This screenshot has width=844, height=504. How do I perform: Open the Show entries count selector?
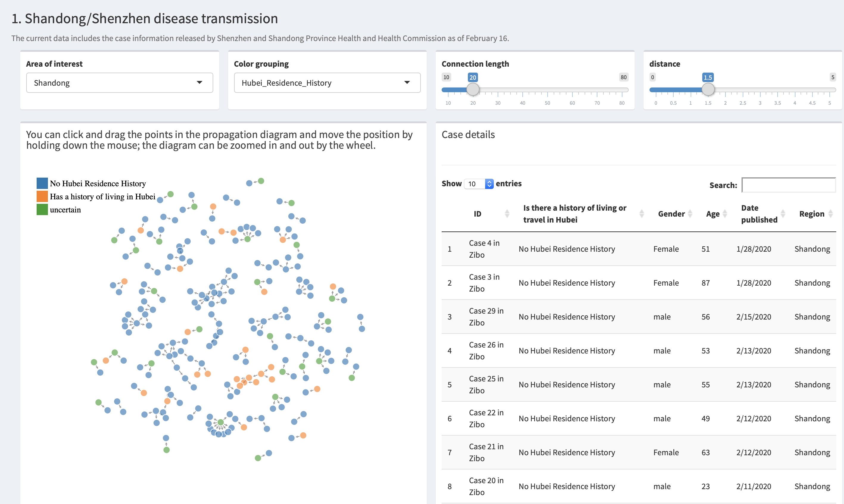(479, 184)
